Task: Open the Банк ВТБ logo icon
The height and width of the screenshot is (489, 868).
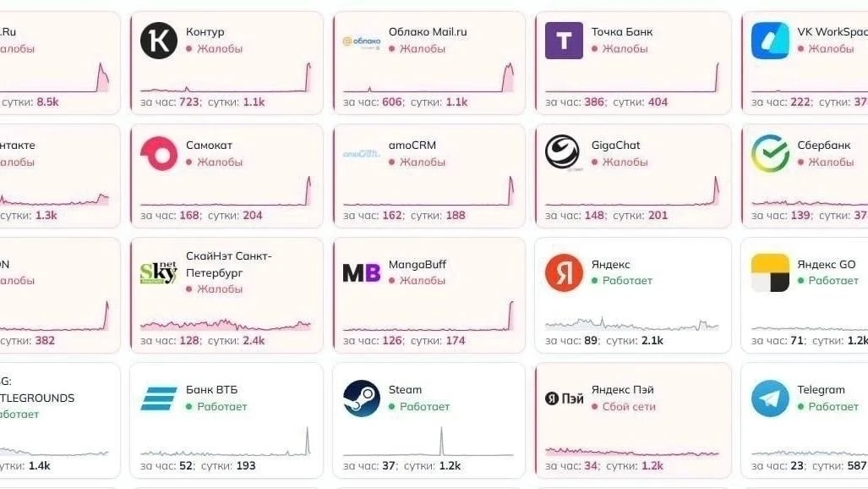Action: (x=159, y=398)
